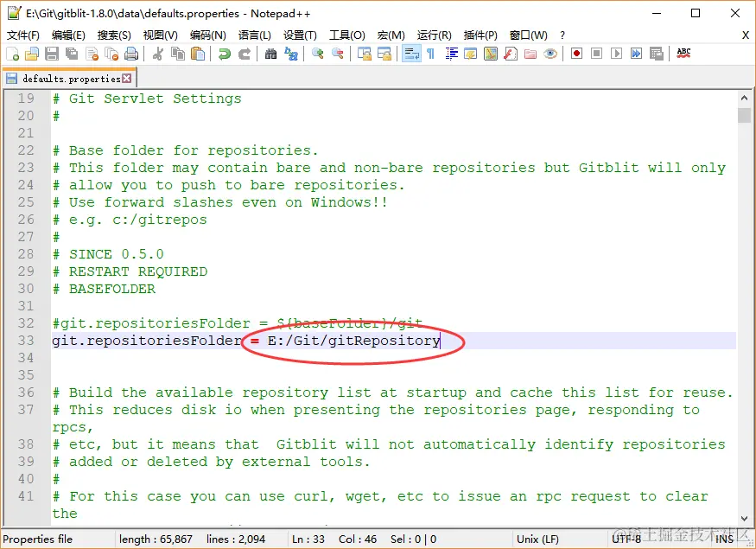Place cursor on E:/Git/gitRepository value
The height and width of the screenshot is (549, 756).
point(354,341)
